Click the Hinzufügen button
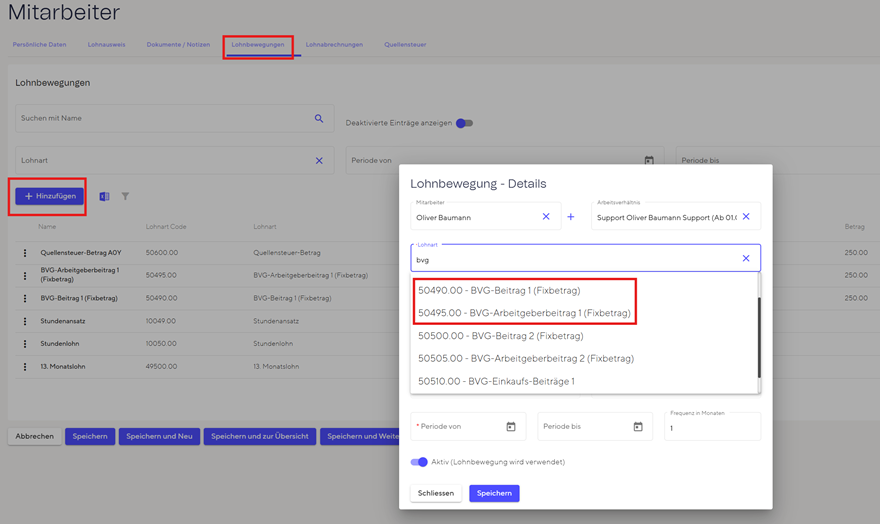 (50, 197)
